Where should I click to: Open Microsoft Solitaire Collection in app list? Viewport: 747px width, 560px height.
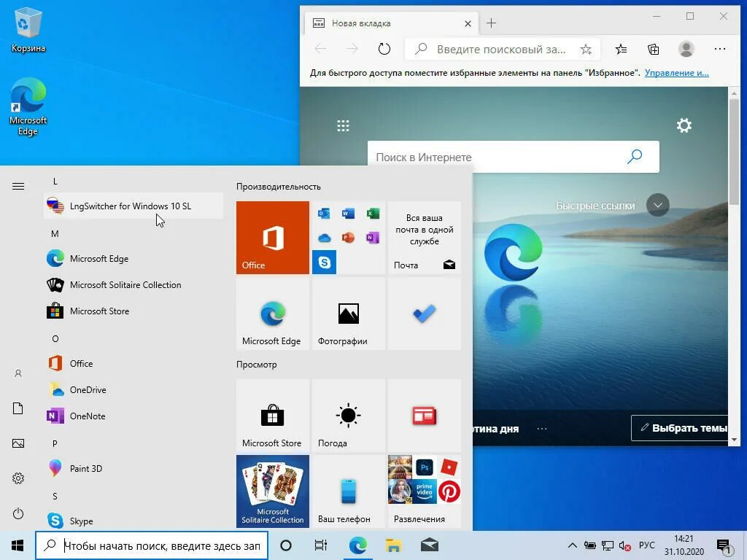pos(133,285)
